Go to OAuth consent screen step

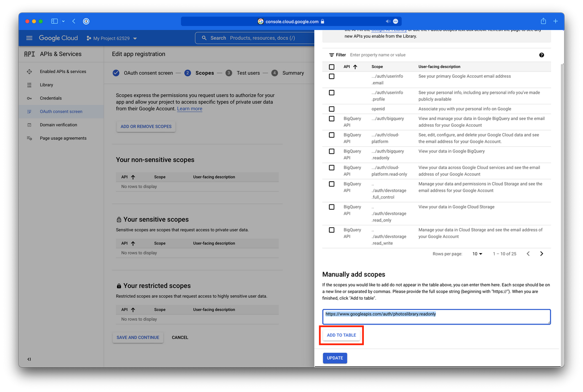[143, 73]
